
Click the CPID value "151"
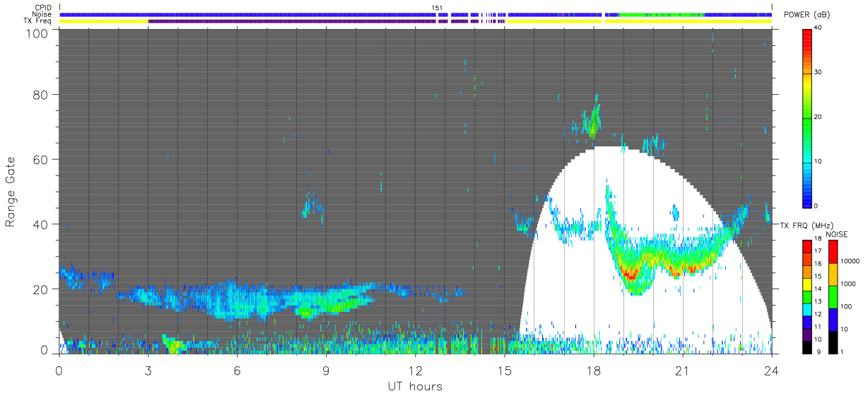coord(438,8)
